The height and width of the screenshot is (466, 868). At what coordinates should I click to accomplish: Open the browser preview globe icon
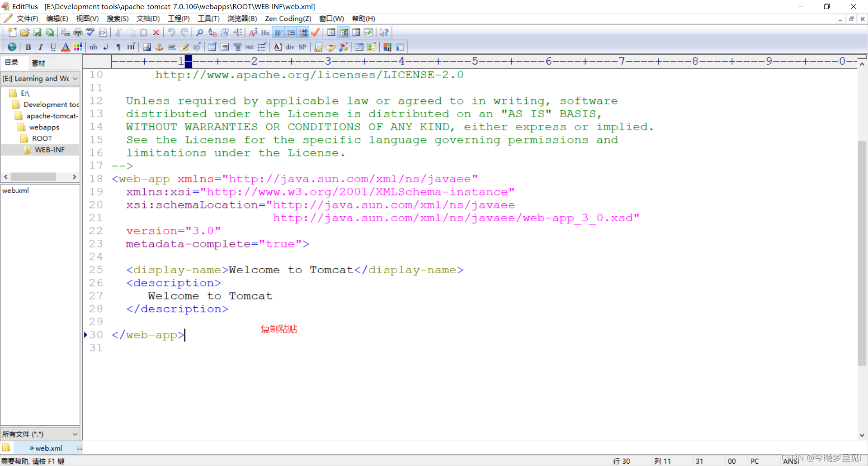[x=12, y=47]
